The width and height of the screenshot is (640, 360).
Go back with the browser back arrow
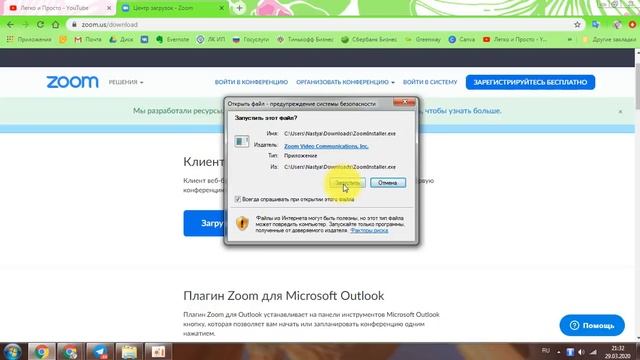coord(10,24)
